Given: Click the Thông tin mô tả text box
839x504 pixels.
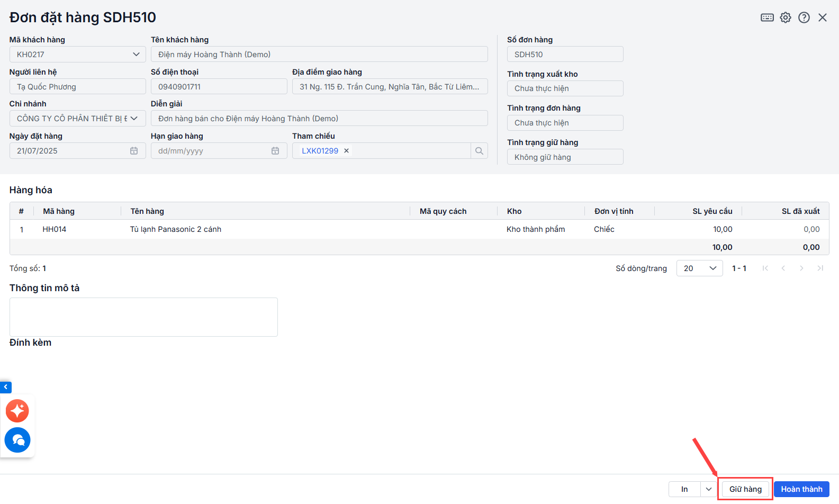Looking at the screenshot, I should (143, 317).
